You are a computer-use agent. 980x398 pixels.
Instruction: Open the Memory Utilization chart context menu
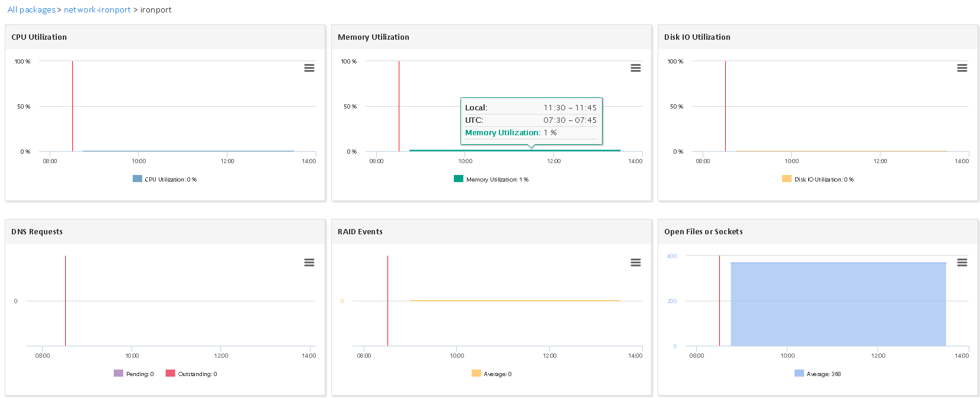tap(635, 68)
